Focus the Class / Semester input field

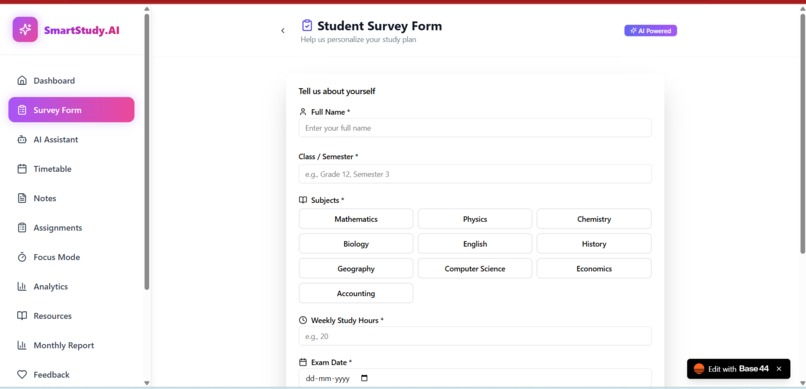(x=475, y=174)
